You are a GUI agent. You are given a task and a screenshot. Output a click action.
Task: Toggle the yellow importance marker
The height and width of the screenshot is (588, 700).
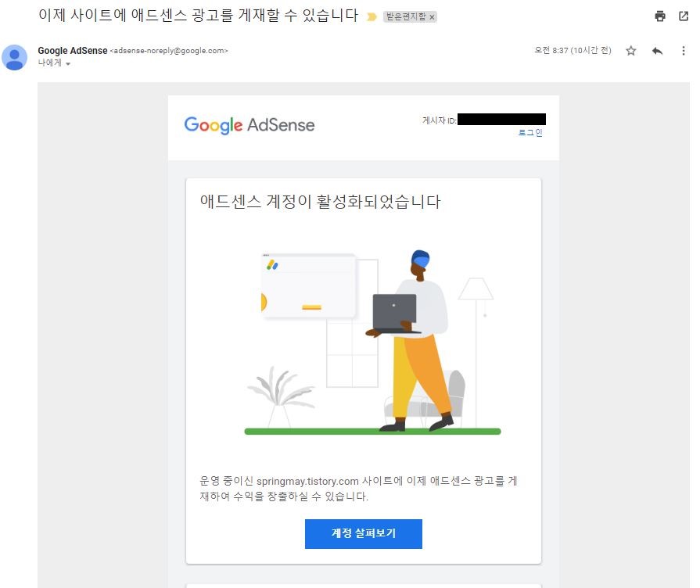click(372, 17)
